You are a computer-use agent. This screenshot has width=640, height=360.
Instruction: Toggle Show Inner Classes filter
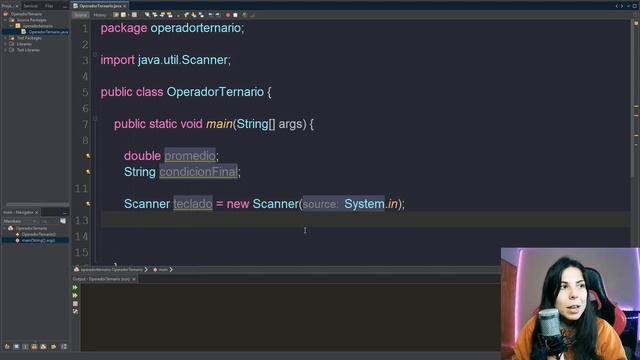pyautogui.click(x=44, y=347)
